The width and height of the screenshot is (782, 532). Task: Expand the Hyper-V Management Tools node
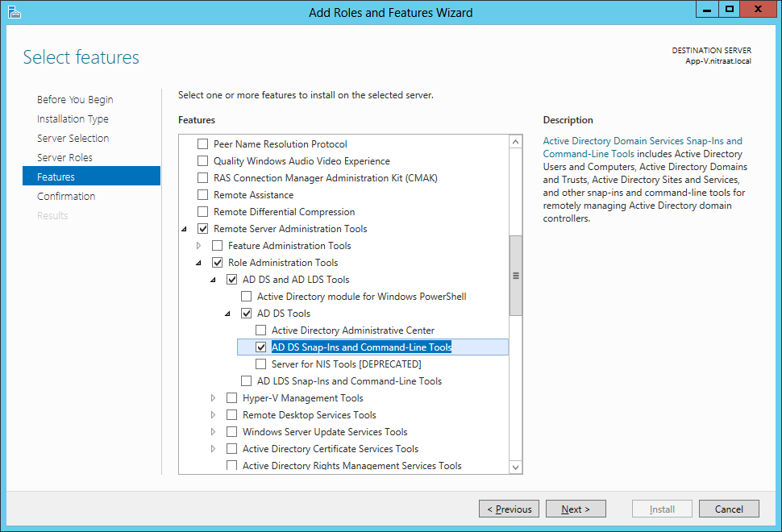pyautogui.click(x=213, y=398)
